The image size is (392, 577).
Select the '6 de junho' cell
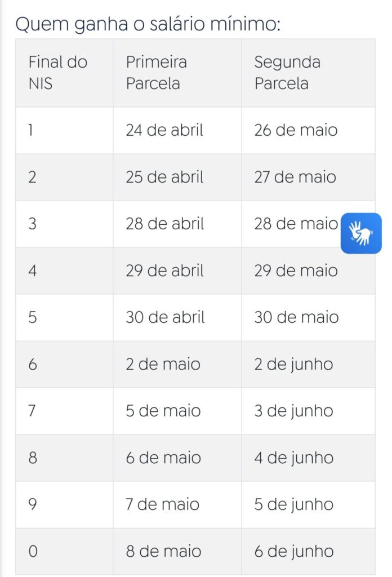pos(309,551)
